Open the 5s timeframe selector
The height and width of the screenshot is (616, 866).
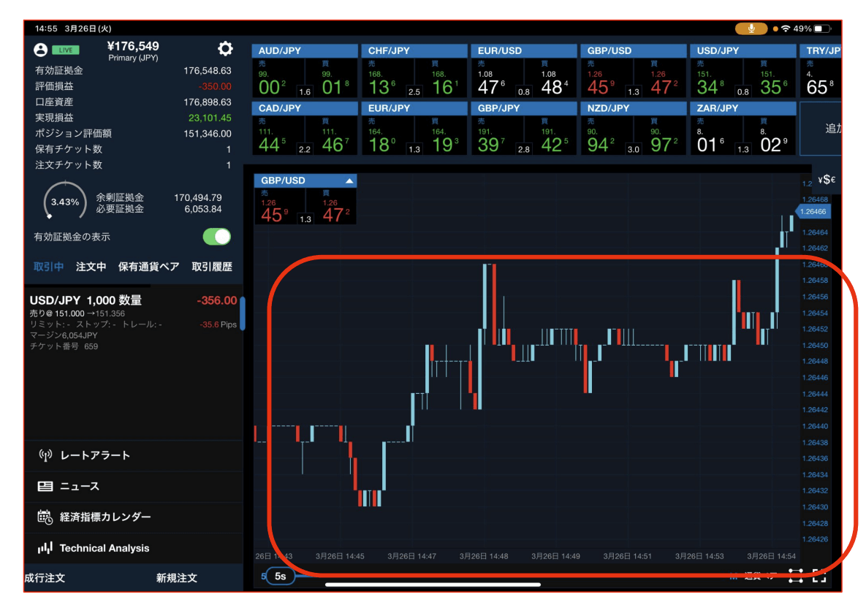[281, 577]
